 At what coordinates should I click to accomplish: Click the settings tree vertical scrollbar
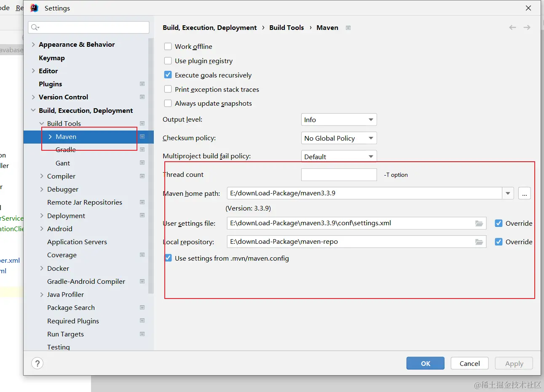click(151, 168)
